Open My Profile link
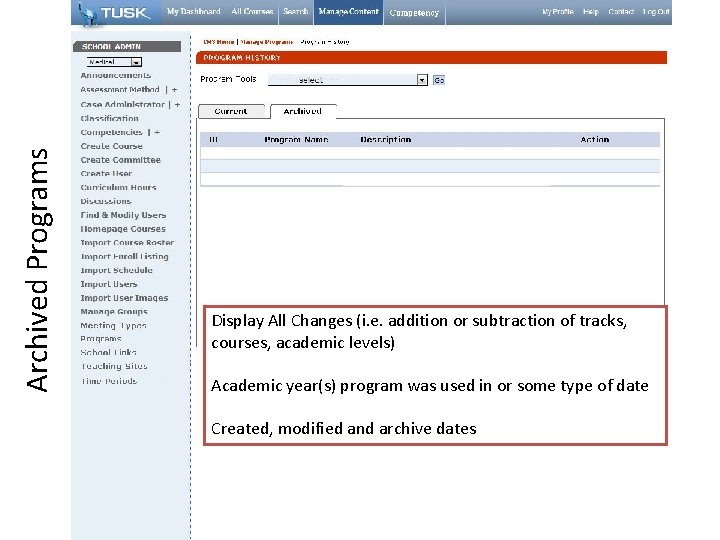This screenshot has width=720, height=540. pos(557,12)
